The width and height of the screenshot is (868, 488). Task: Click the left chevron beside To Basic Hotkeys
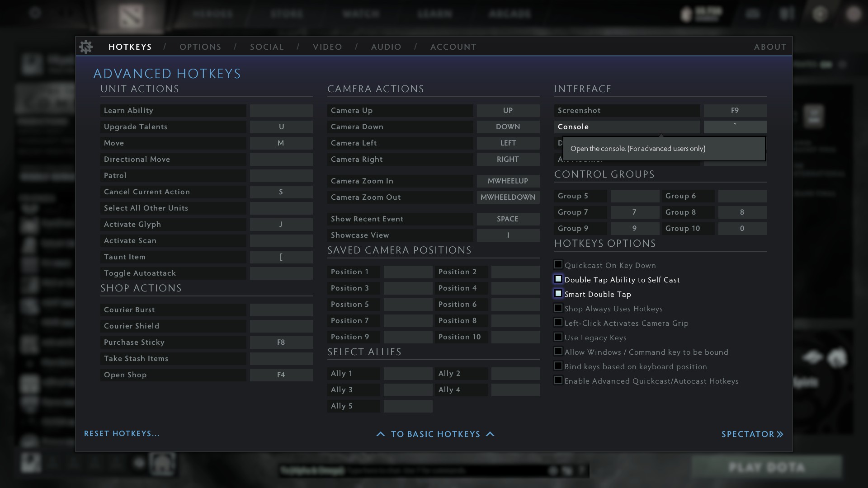(381, 434)
